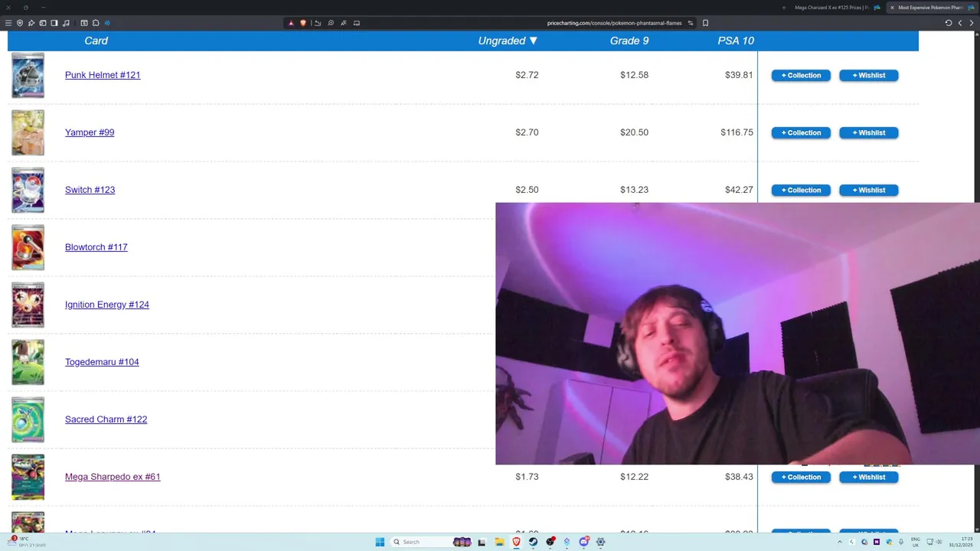Toggle the sidebar panel icon in toolbar

coord(54,23)
